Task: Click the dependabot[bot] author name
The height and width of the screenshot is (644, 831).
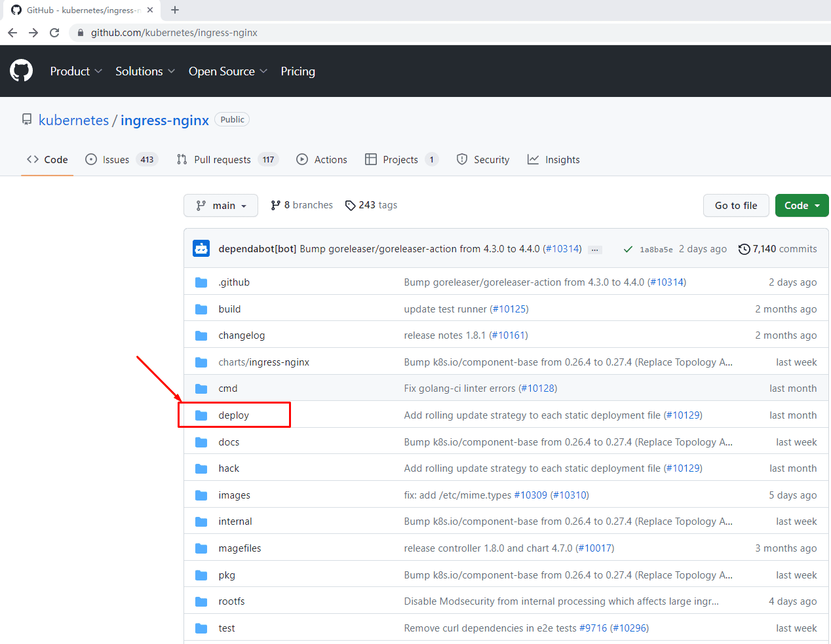Action: click(x=258, y=249)
